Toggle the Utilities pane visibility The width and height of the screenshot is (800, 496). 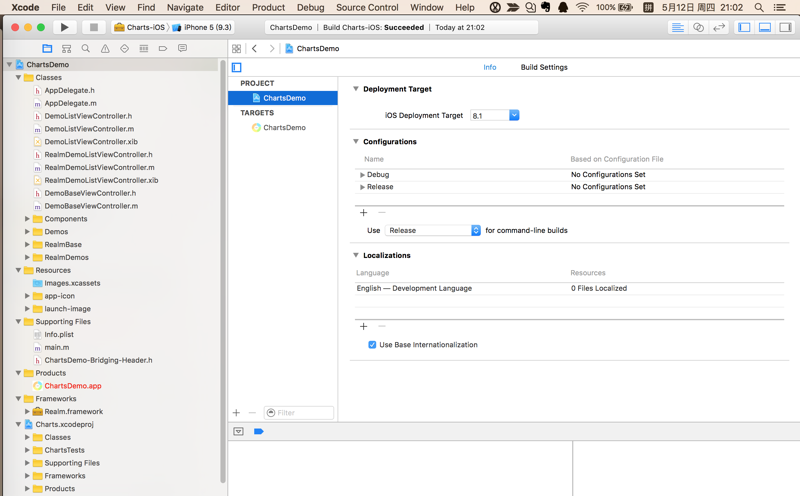(x=785, y=28)
